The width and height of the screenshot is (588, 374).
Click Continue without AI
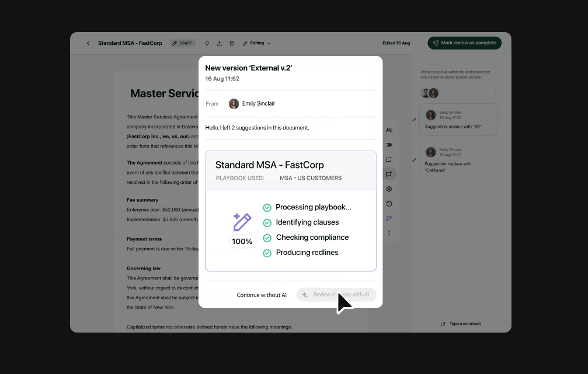(262, 295)
